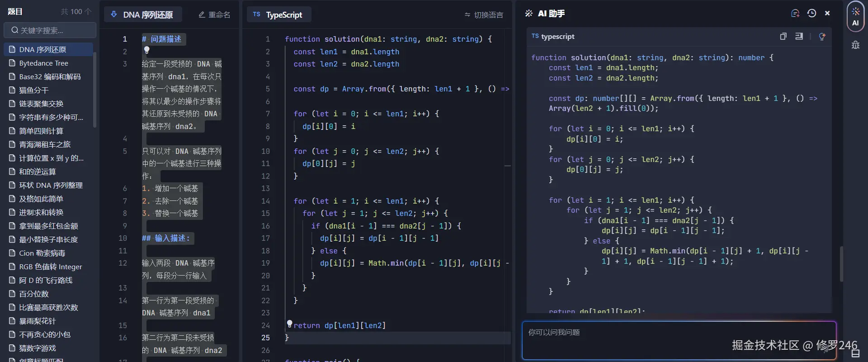Open the 切换语言 language switcher
The image size is (868, 362).
point(484,15)
